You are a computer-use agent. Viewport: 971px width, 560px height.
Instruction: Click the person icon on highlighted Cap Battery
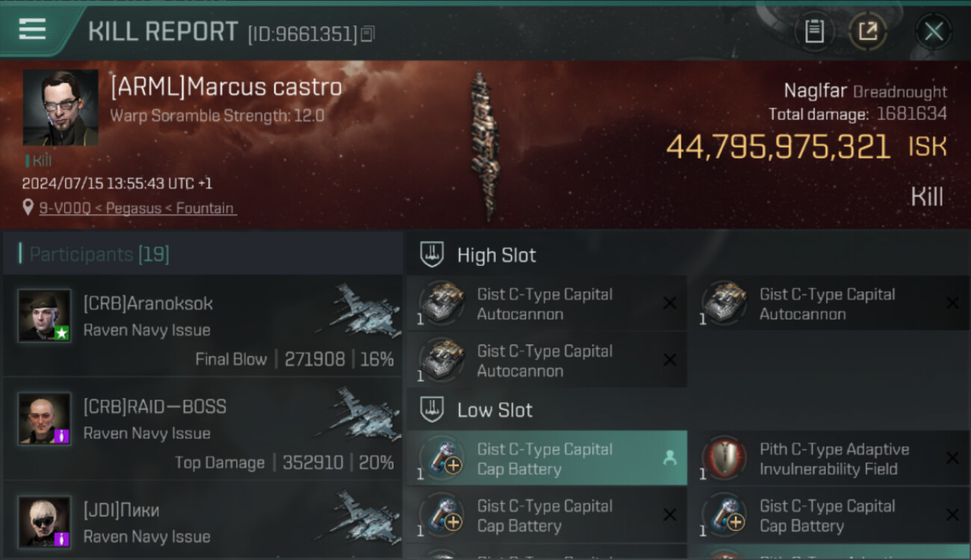point(669,458)
